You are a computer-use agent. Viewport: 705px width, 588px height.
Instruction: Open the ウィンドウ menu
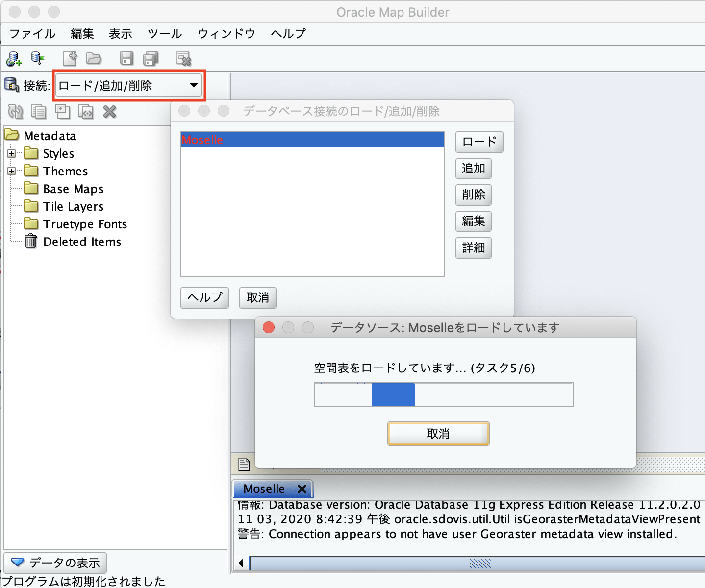point(227,33)
